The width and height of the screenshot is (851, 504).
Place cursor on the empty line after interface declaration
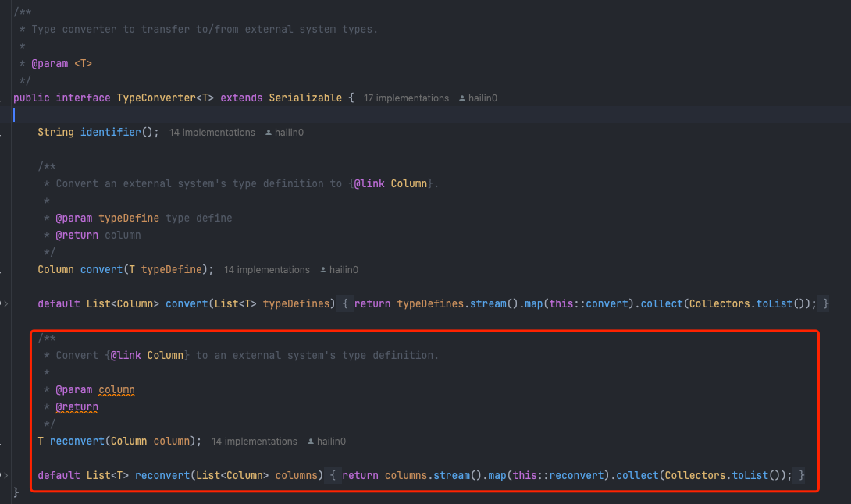coord(423,115)
